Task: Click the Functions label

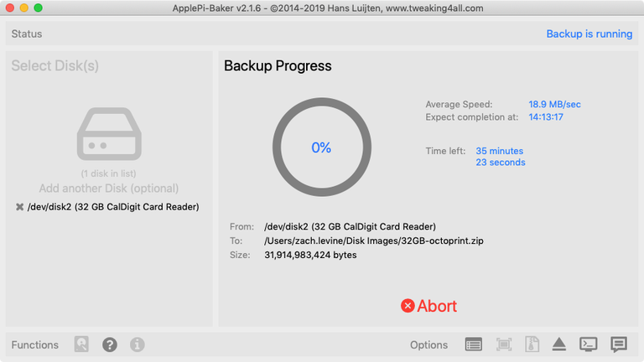Action: 35,345
